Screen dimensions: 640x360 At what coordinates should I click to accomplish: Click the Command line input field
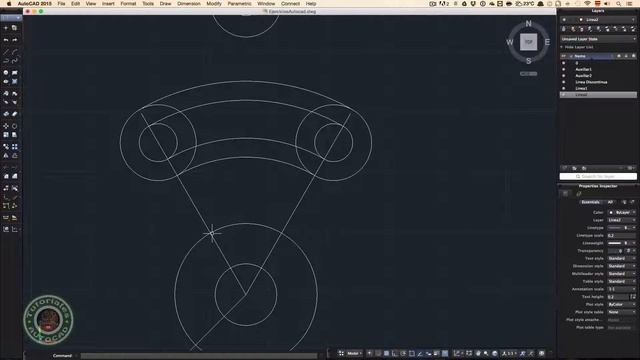tap(199, 356)
